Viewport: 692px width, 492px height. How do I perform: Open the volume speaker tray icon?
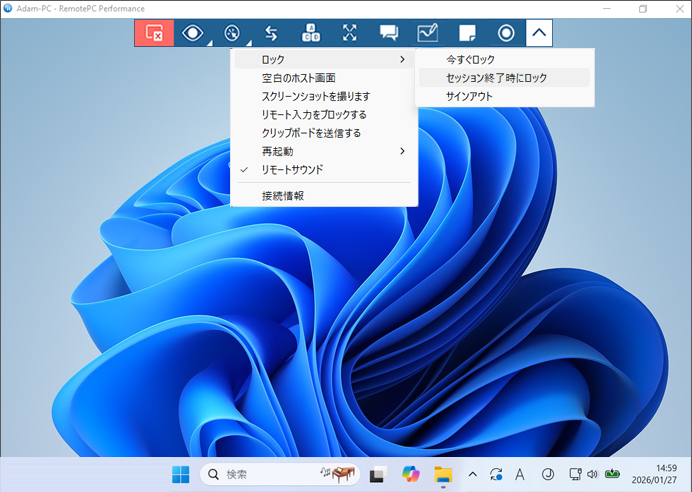[x=592, y=474]
